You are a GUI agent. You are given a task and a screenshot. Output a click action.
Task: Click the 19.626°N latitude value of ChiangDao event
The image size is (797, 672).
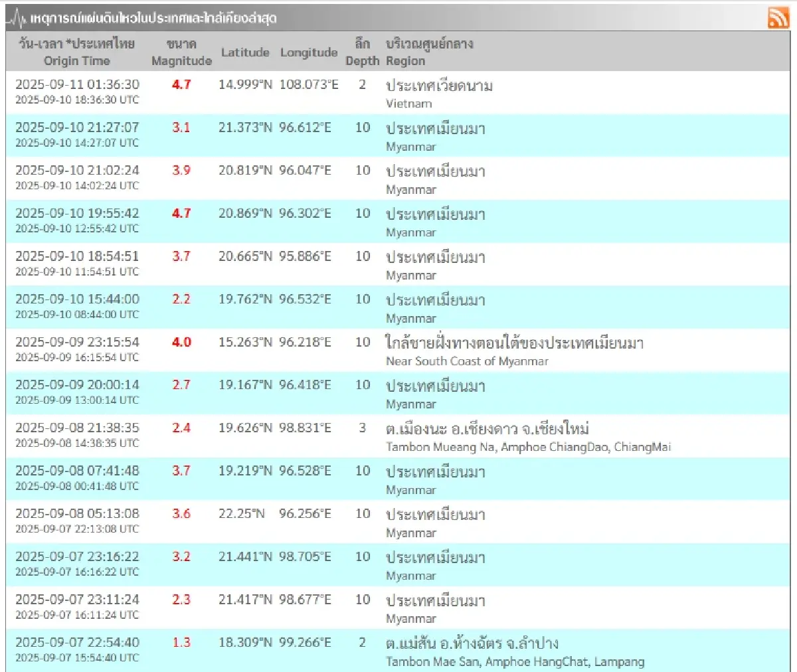pos(244,428)
